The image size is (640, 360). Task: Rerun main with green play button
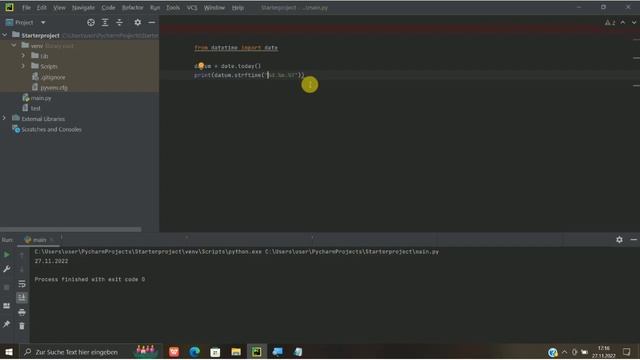click(x=7, y=255)
